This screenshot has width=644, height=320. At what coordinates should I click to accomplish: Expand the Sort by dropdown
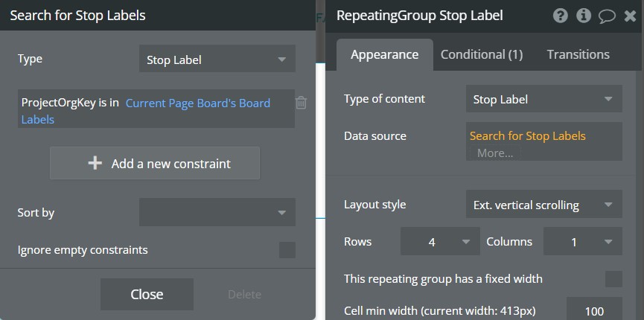[217, 213]
